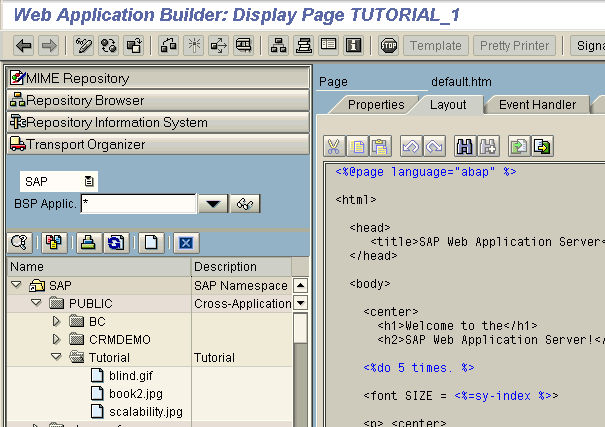Click the Back arrow toolbar icon

(24, 46)
